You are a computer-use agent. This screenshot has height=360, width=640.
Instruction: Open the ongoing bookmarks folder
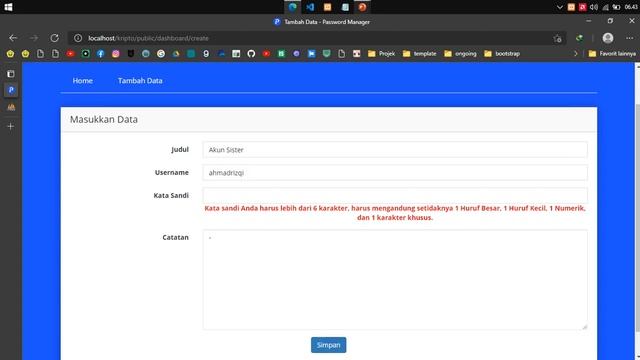point(460,53)
